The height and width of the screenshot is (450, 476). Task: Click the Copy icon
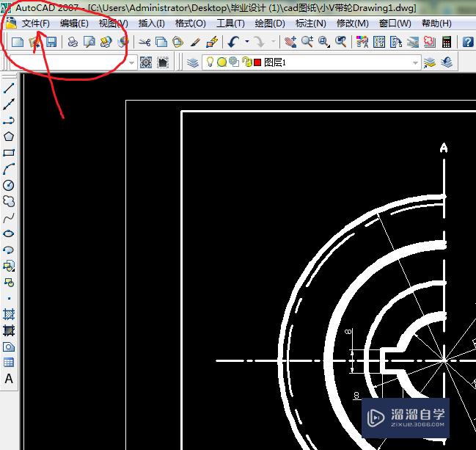pos(161,42)
